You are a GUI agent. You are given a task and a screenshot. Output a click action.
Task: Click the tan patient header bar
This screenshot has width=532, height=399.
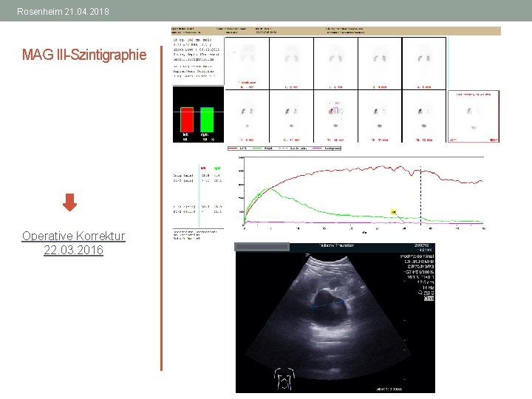click(x=336, y=31)
